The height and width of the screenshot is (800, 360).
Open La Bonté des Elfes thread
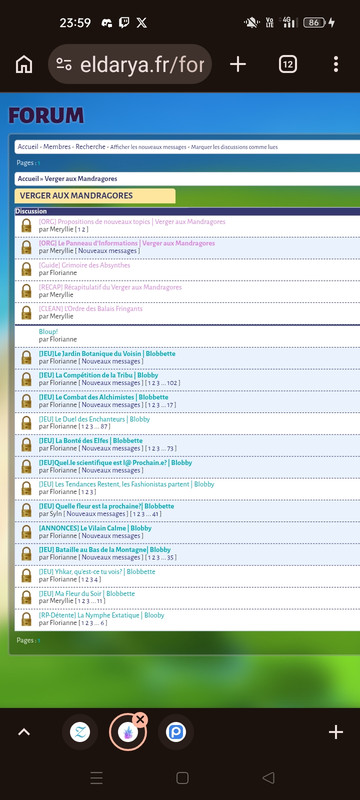click(91, 440)
